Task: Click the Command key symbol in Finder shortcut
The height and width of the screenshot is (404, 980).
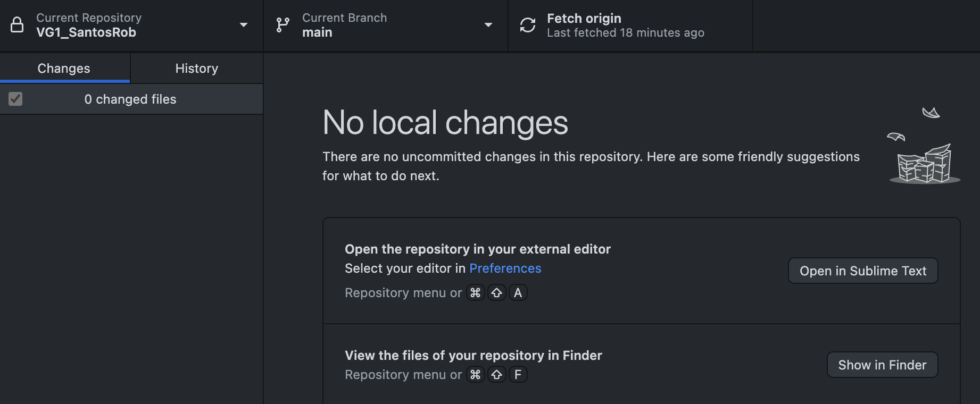Action: [x=475, y=375]
